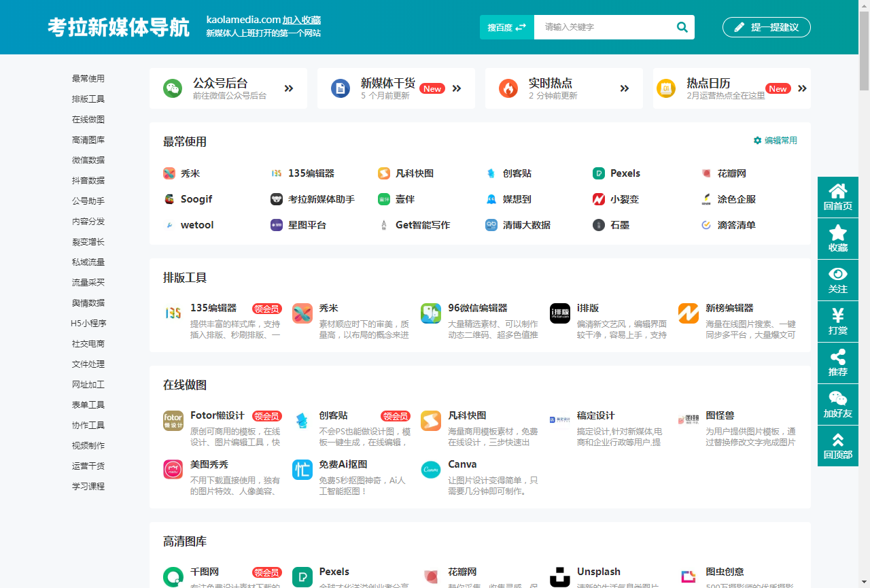Open the 考拉新媒体助手 link
Screen dimensions: 870x588
(321, 199)
